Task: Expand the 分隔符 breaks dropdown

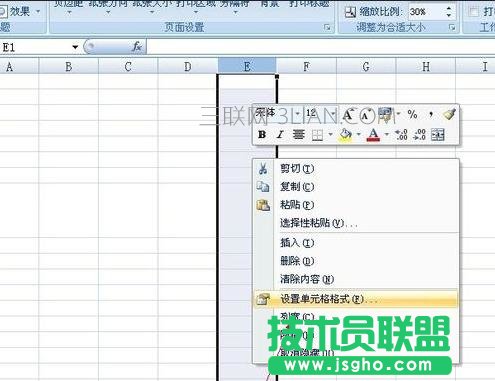Action: 235,12
